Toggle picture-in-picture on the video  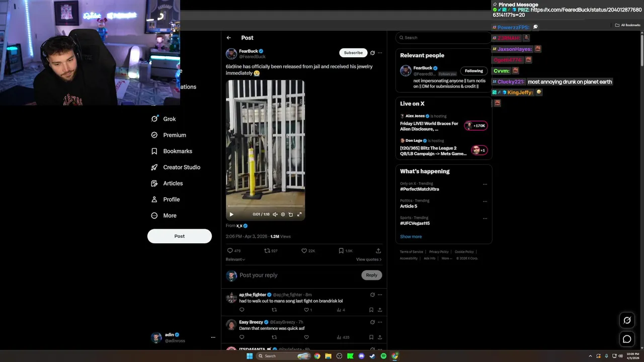[x=291, y=214]
